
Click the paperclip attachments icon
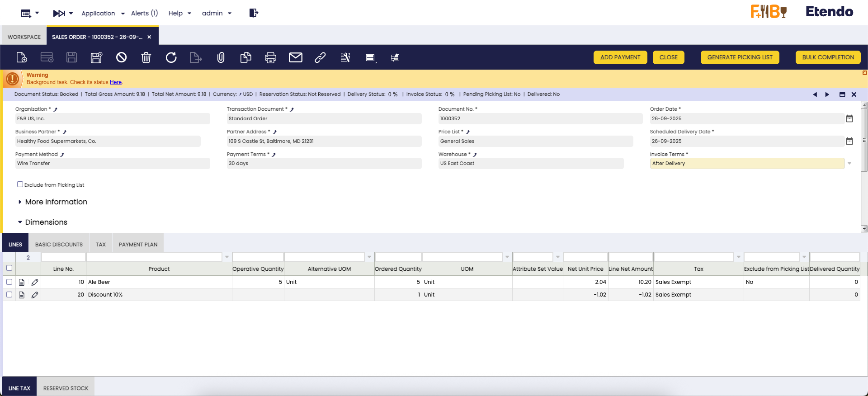click(x=221, y=57)
